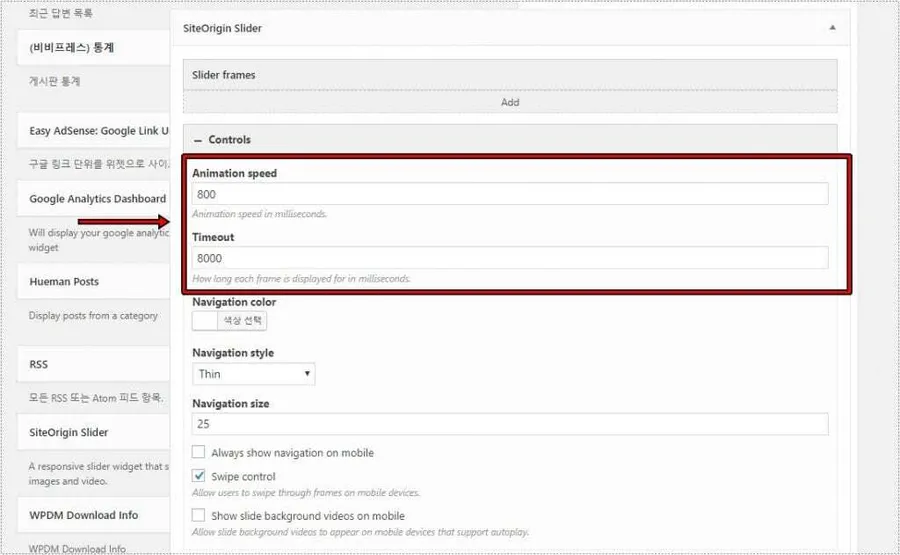Select the Google Analytics Dashboard widget
The image size is (900, 555).
(x=95, y=198)
